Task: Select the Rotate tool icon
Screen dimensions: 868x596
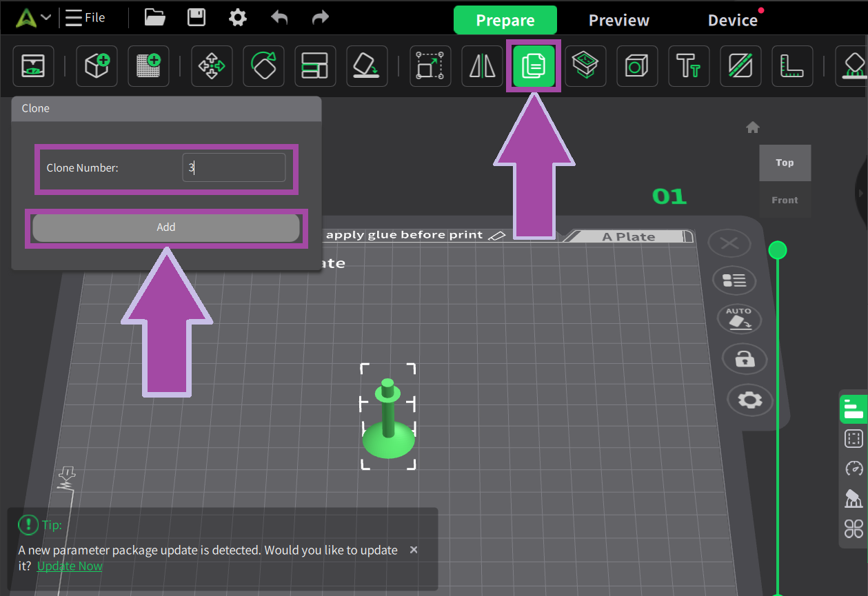Action: [x=263, y=66]
